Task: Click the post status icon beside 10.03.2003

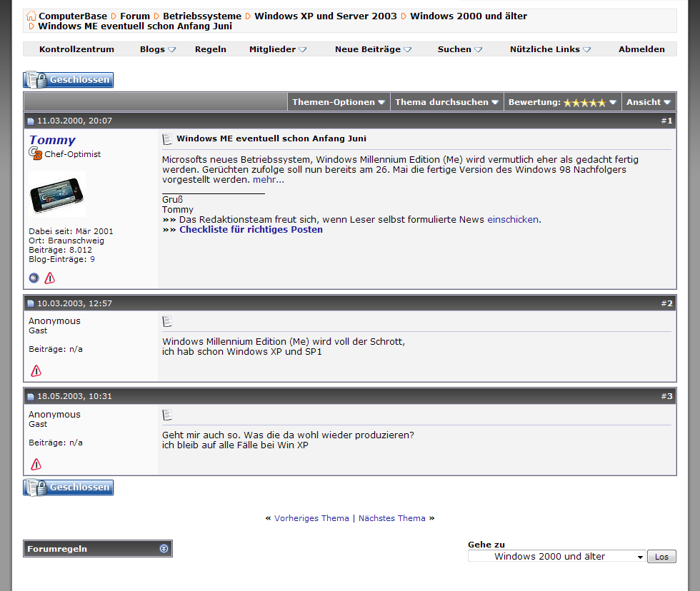Action: pos(31,304)
